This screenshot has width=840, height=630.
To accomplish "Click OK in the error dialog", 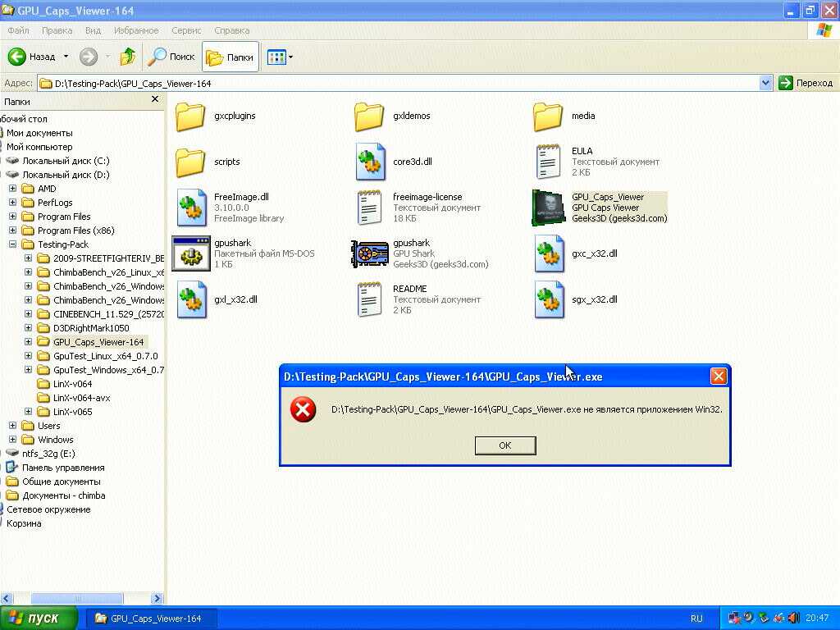I will click(505, 445).
